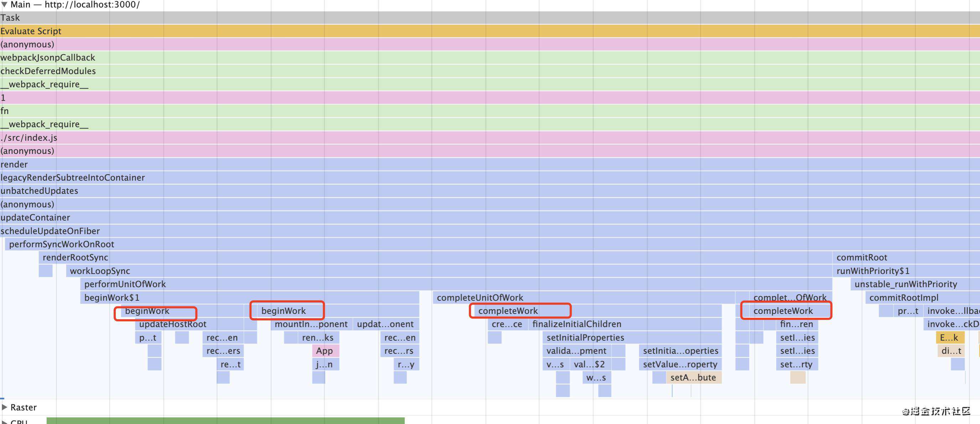This screenshot has width=980, height=424.
Task: Select the rec...rs frame
Action: tap(400, 351)
